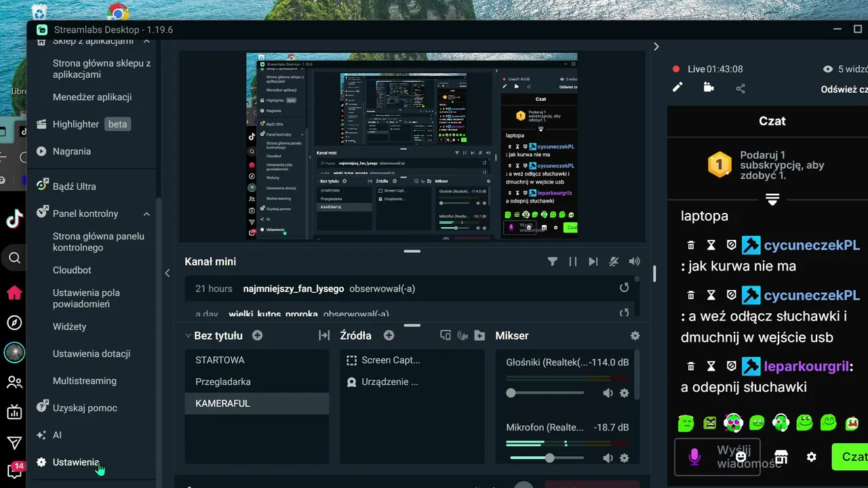Image resolution: width=868 pixels, height=488 pixels.
Task: Replay the najmniejszy_fan_lysego follow alert
Action: click(x=624, y=288)
